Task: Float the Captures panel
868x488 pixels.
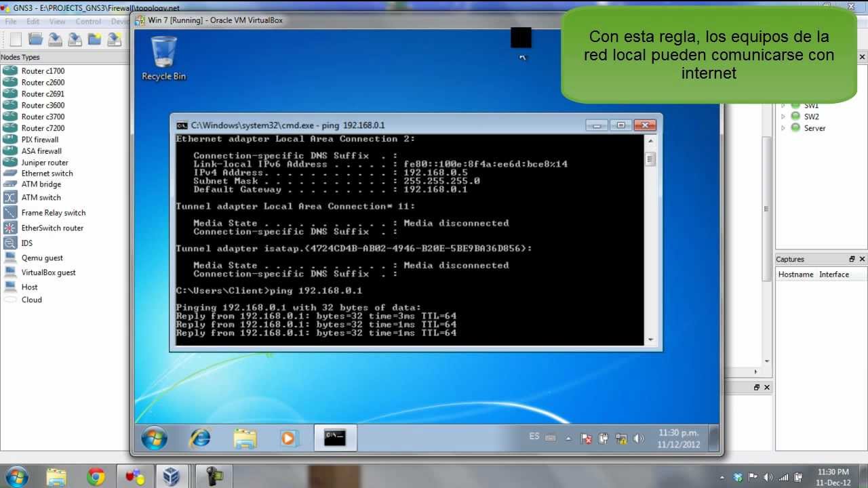Action: pyautogui.click(x=852, y=259)
